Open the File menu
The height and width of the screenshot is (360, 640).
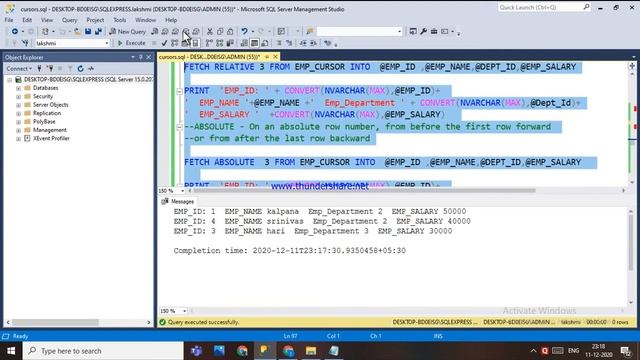click(9, 20)
